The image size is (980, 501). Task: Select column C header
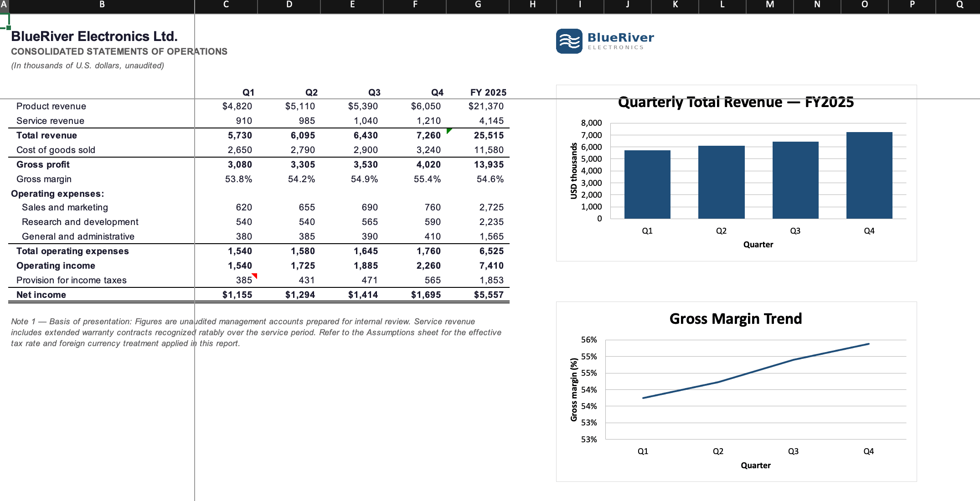point(226,5)
